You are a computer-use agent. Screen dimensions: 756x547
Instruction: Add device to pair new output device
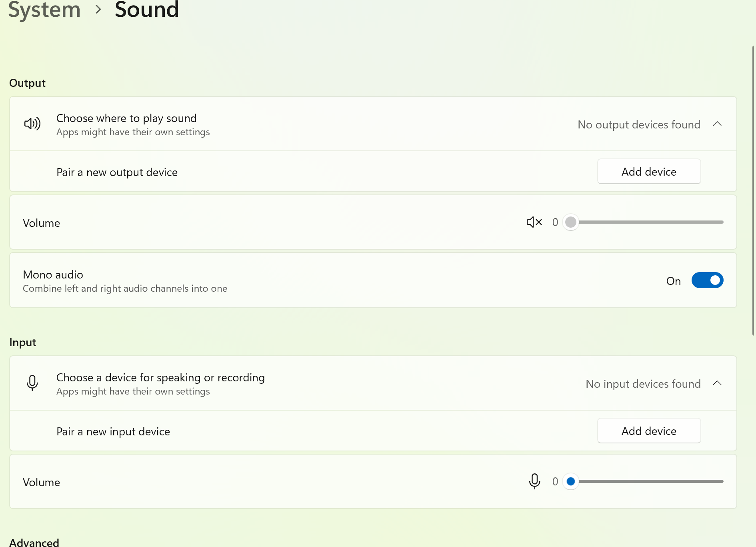tap(649, 172)
